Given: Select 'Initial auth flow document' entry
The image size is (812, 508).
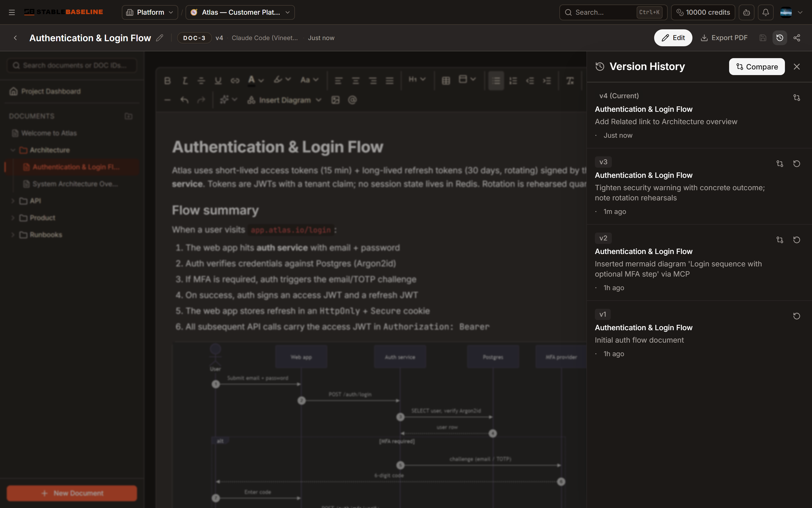Looking at the screenshot, I should click(x=639, y=340).
